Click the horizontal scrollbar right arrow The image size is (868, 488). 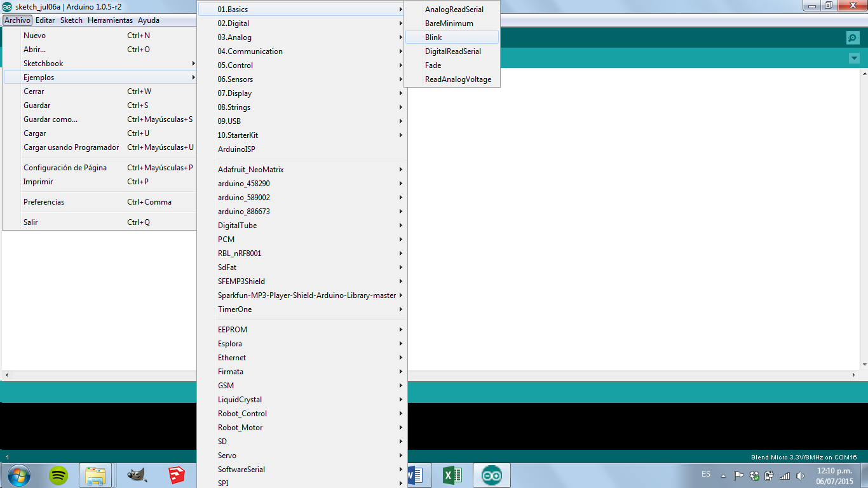tap(853, 376)
